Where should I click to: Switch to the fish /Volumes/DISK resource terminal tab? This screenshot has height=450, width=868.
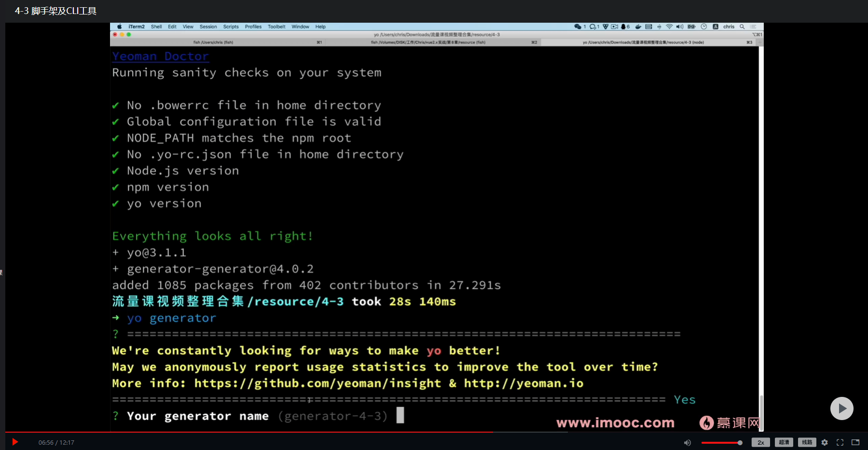coord(433,42)
